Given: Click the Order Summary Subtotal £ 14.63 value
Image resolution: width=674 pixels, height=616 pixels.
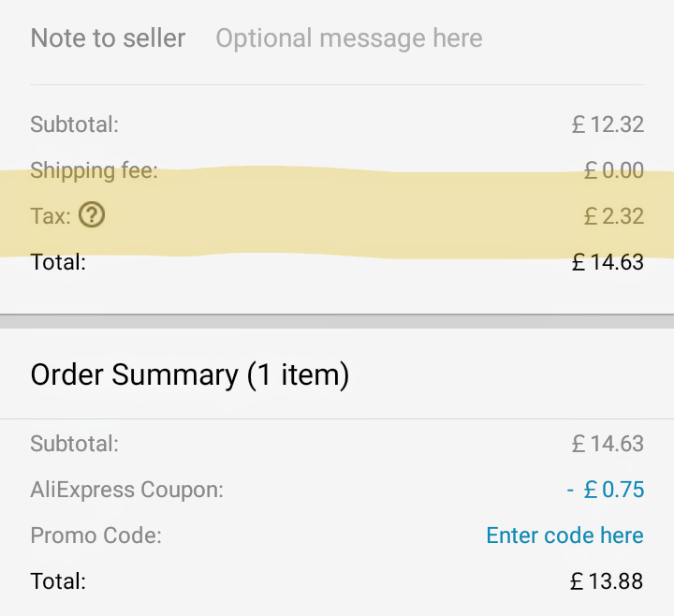Looking at the screenshot, I should pyautogui.click(x=608, y=444).
